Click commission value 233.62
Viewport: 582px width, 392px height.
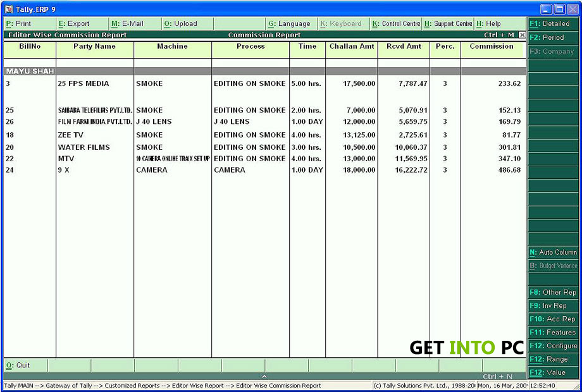point(510,84)
